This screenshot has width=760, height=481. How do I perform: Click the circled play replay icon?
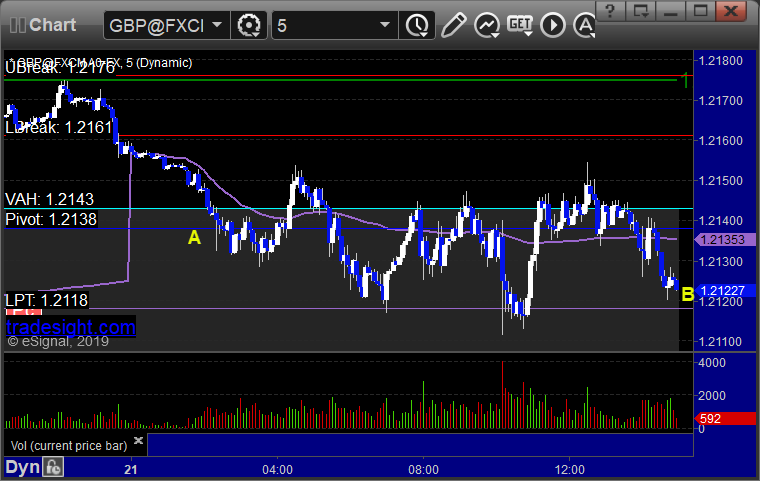553,25
